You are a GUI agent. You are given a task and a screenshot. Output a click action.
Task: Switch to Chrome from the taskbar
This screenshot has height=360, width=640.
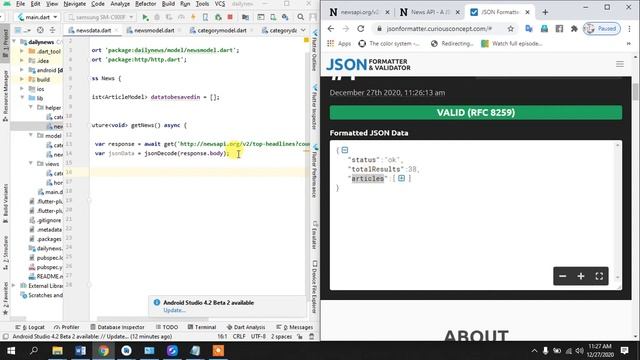(103, 351)
